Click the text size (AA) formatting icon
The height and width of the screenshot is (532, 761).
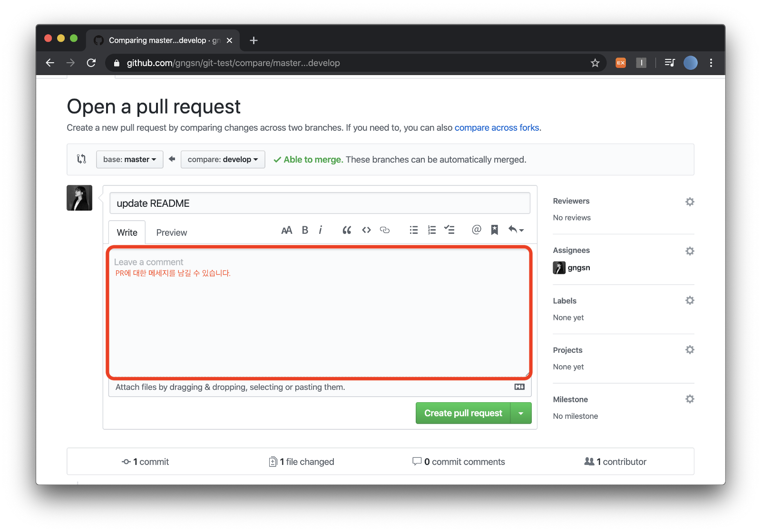(286, 231)
